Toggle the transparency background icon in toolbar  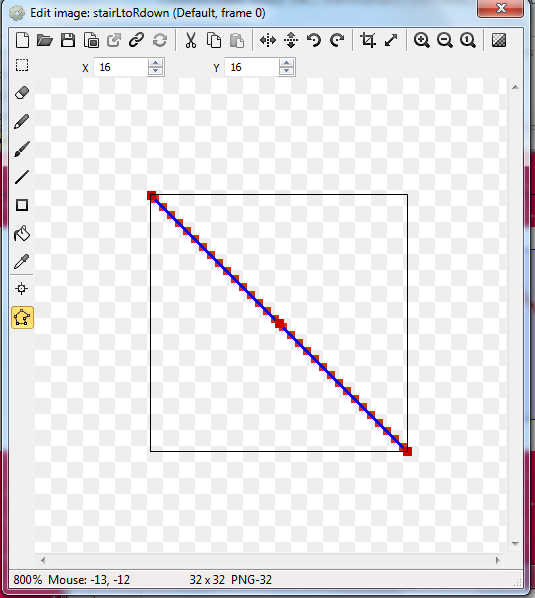(x=499, y=40)
